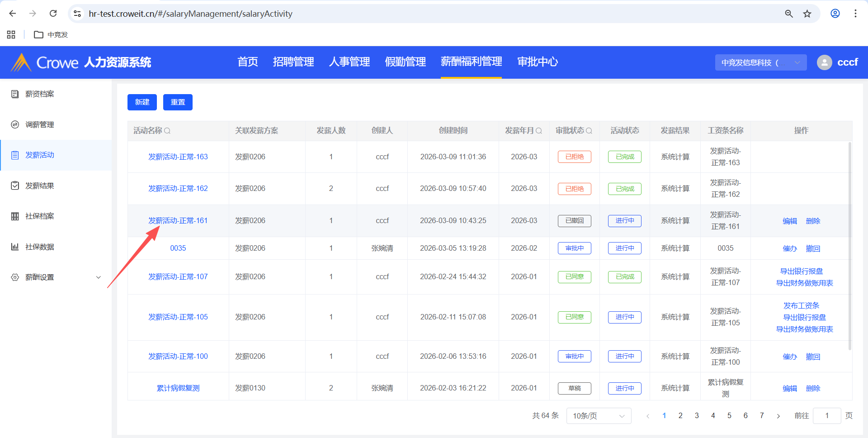Click the cccf user avatar icon
The image size is (868, 438).
click(x=824, y=62)
